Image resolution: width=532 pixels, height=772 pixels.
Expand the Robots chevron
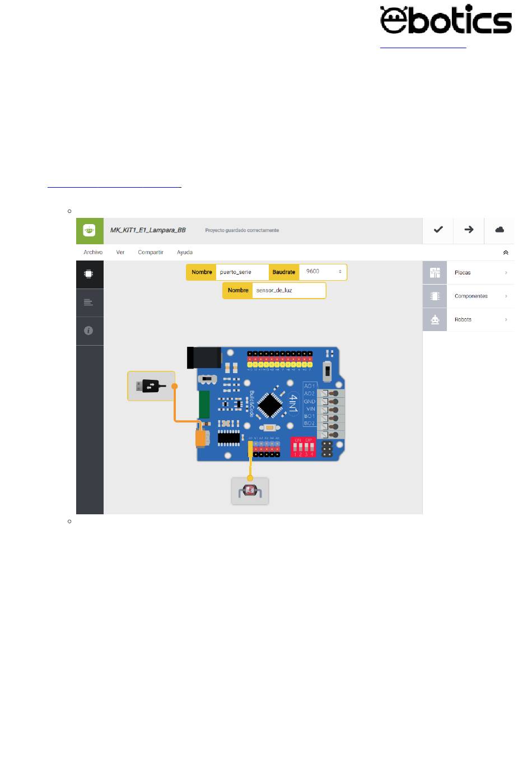506,320
